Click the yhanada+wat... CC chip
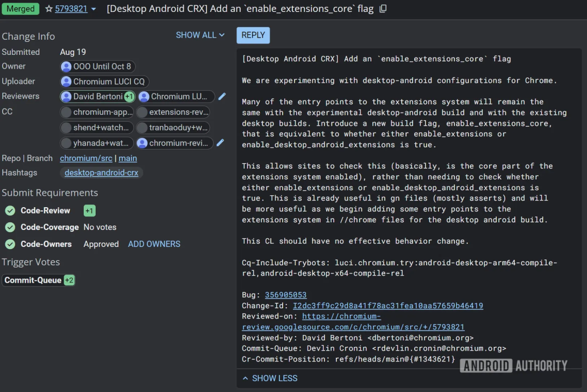587x392 pixels. (x=97, y=143)
